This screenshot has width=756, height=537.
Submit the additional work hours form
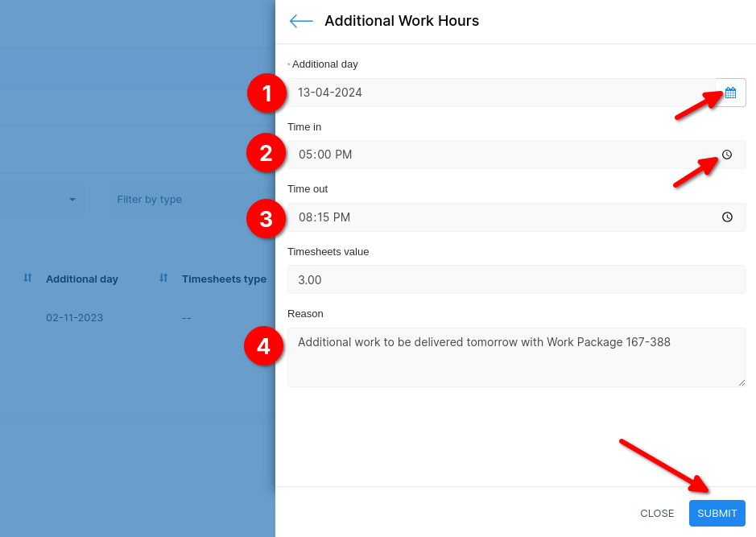point(717,513)
